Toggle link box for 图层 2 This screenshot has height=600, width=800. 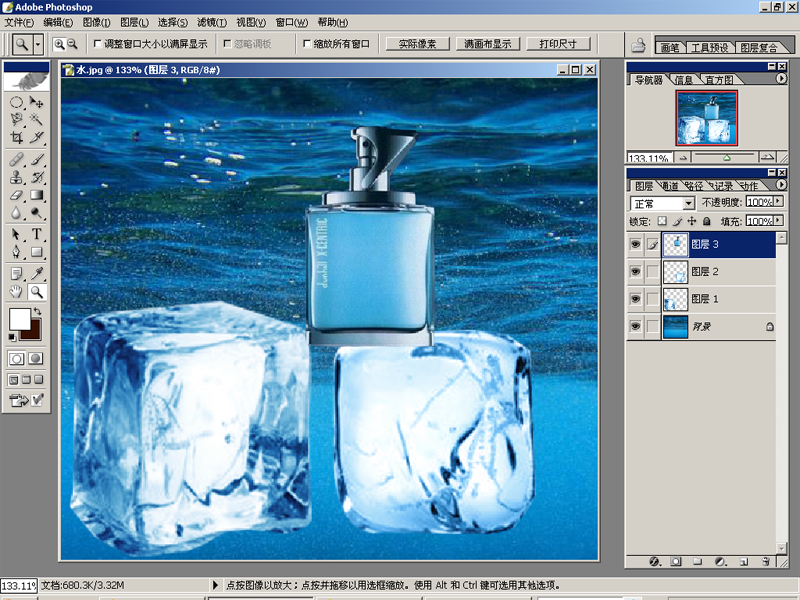click(653, 271)
